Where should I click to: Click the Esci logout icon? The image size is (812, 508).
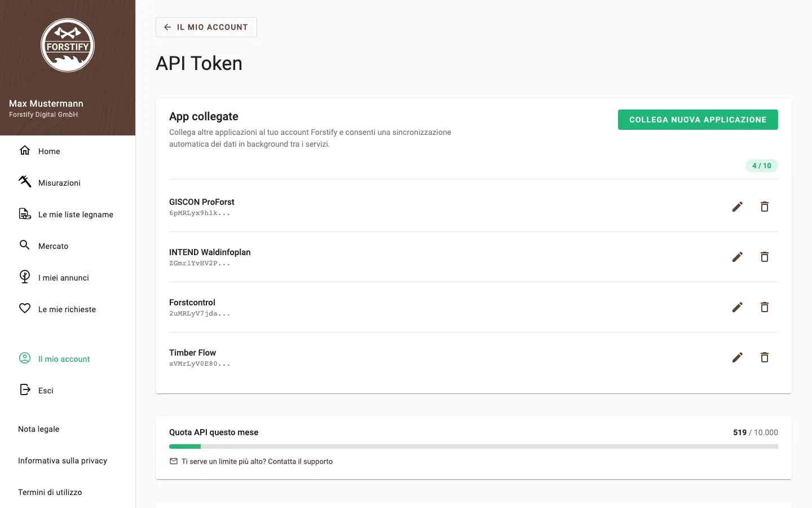(25, 389)
